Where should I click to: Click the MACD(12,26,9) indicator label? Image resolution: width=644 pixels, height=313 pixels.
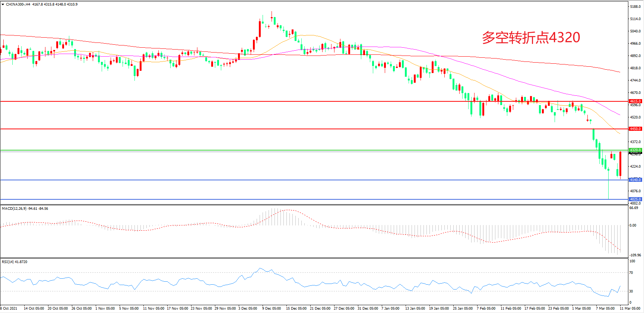[14, 209]
